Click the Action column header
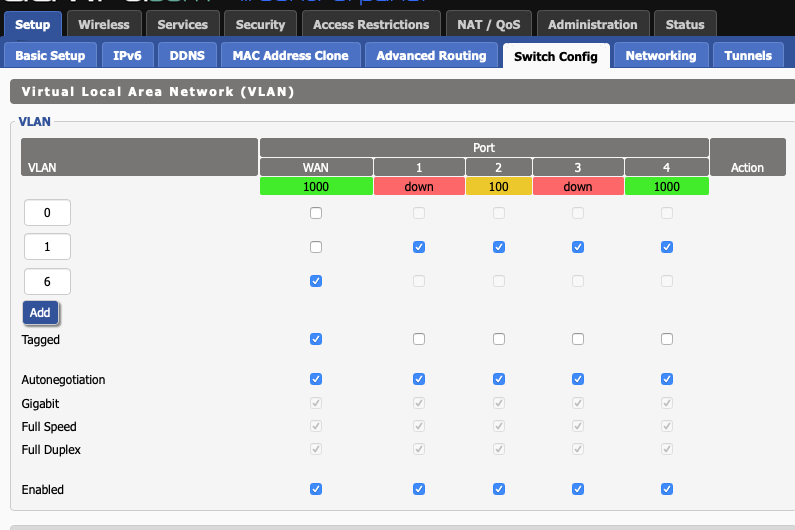Image resolution: width=795 pixels, height=530 pixels. (x=748, y=157)
